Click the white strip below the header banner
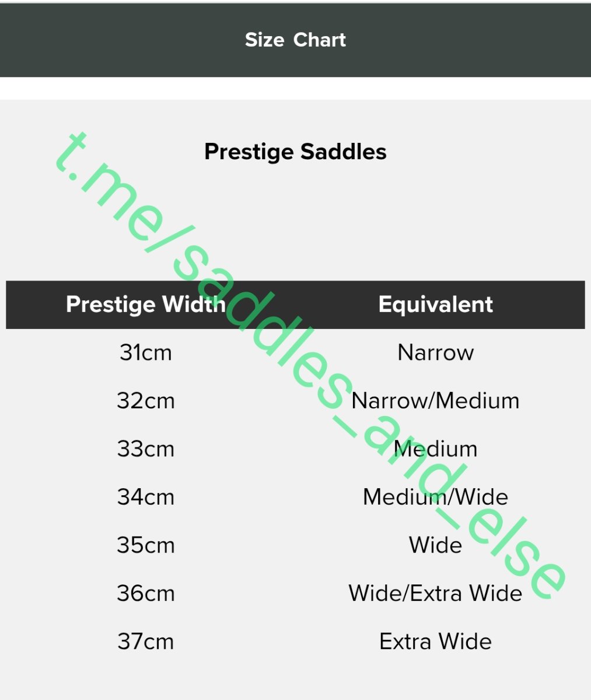Screen dimensions: 591x700 pos(295,88)
